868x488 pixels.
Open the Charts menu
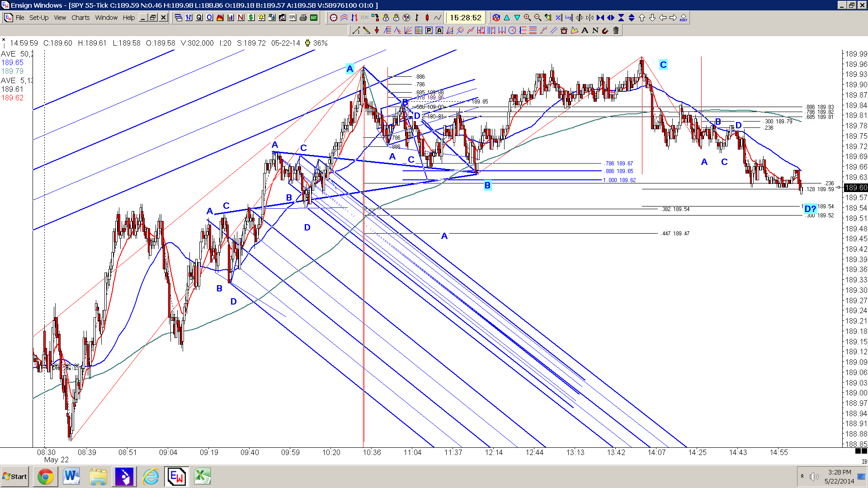tap(80, 18)
